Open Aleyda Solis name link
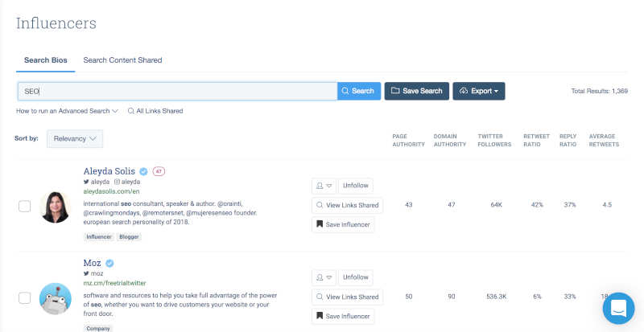Image resolution: width=644 pixels, height=332 pixels. 109,171
